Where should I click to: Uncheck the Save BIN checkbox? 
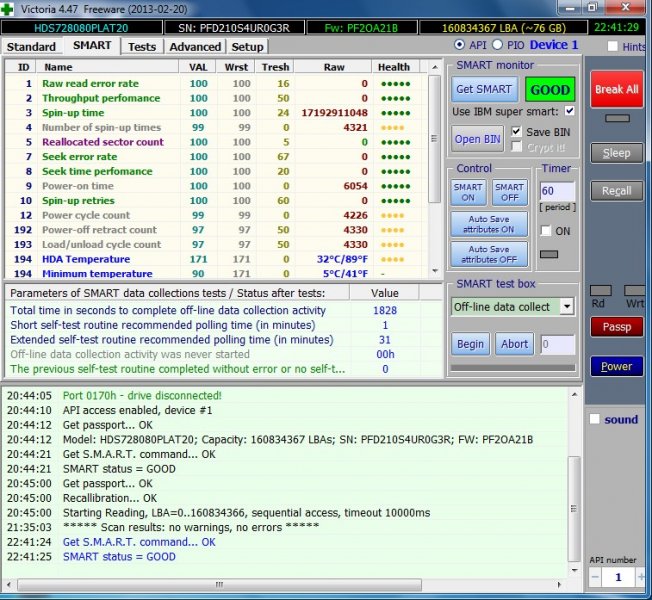516,132
